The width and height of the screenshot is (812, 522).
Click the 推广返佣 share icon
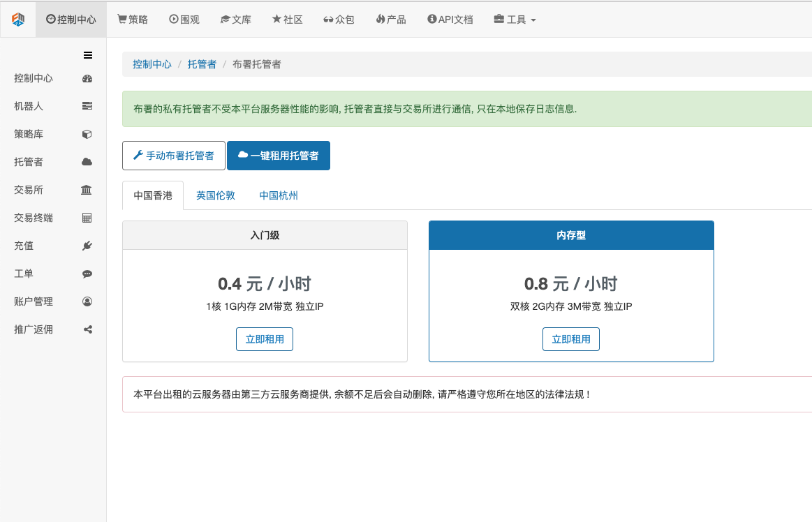87,329
